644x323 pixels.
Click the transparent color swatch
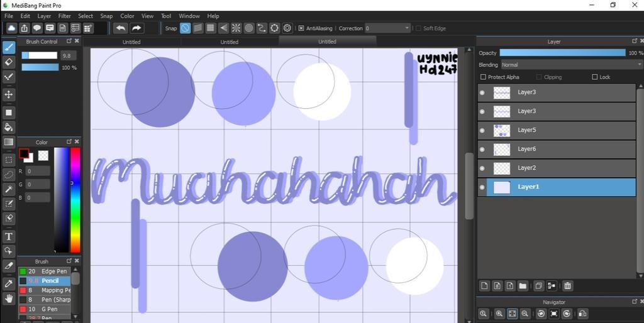(x=43, y=156)
